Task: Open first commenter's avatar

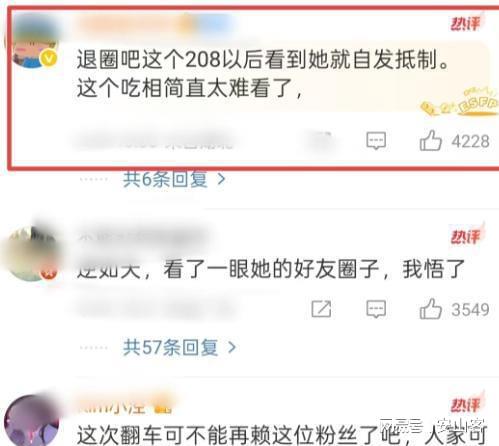Action: click(33, 41)
